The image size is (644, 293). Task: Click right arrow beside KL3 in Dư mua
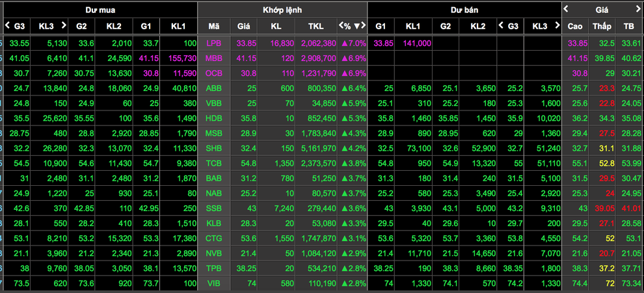tap(64, 25)
